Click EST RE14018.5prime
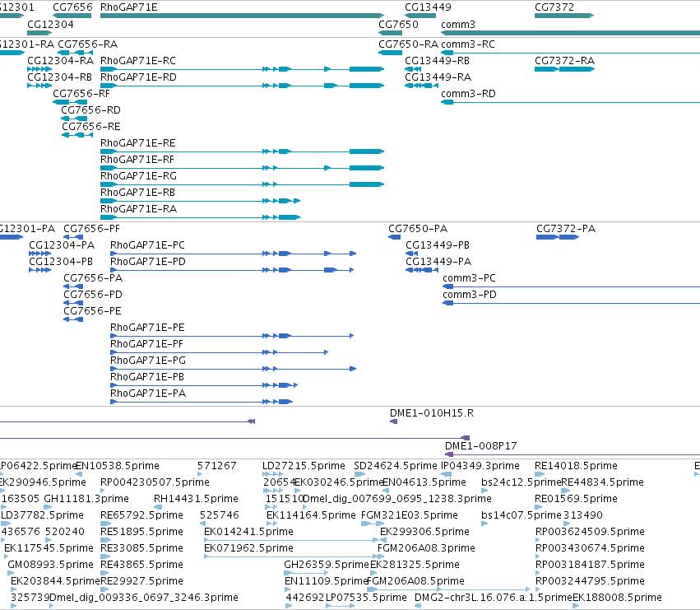Image resolution: width=700 pixels, height=610 pixels. coord(540,474)
